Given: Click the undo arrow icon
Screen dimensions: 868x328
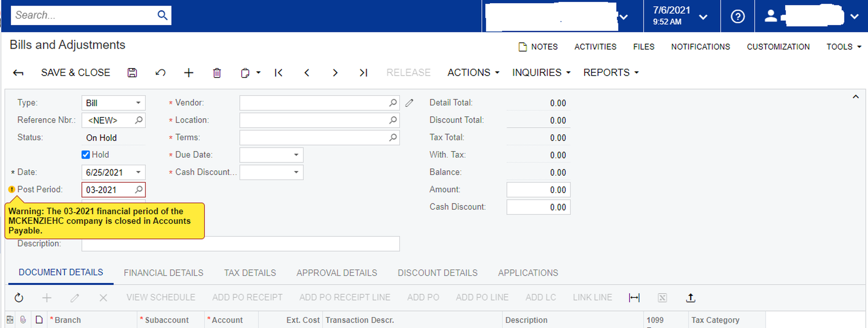Looking at the screenshot, I should [160, 73].
